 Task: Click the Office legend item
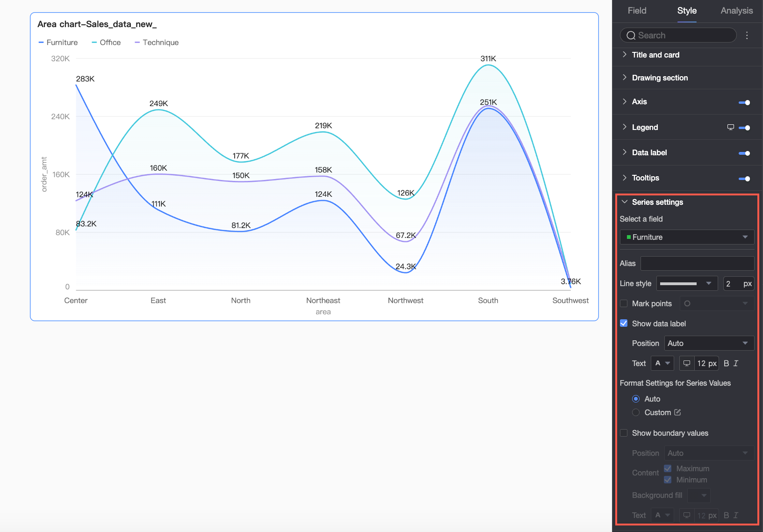click(106, 43)
